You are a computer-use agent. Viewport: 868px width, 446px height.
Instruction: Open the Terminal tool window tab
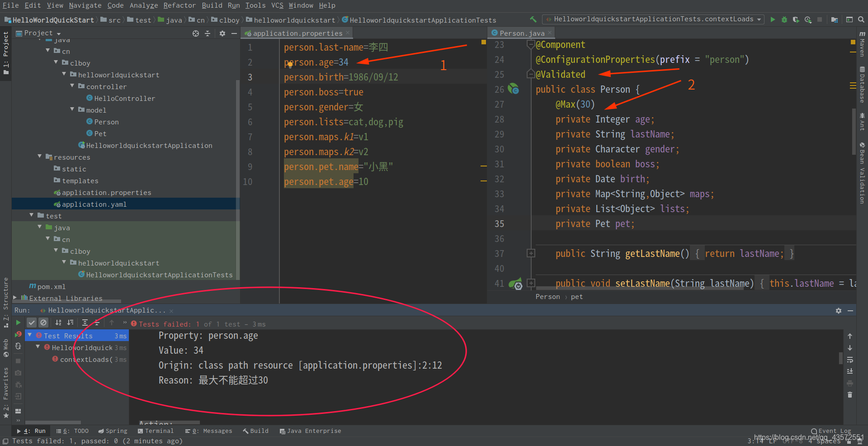pos(156,431)
